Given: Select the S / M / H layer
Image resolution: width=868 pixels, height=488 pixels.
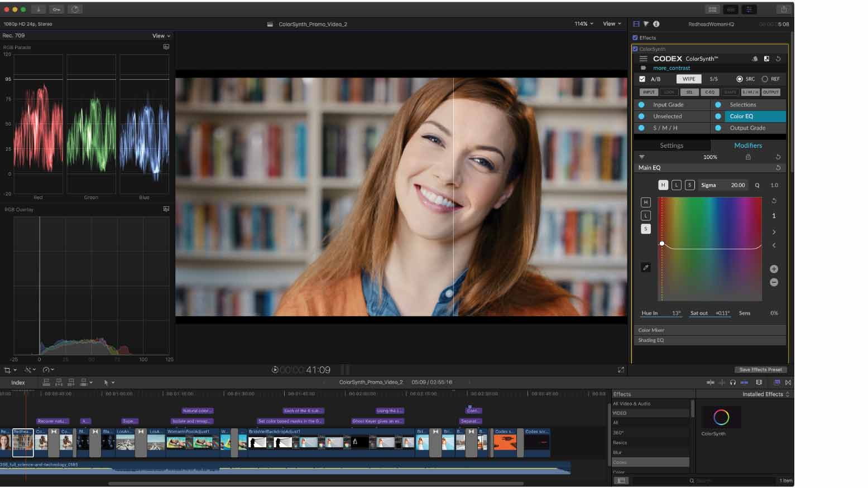Looking at the screenshot, I should 672,128.
